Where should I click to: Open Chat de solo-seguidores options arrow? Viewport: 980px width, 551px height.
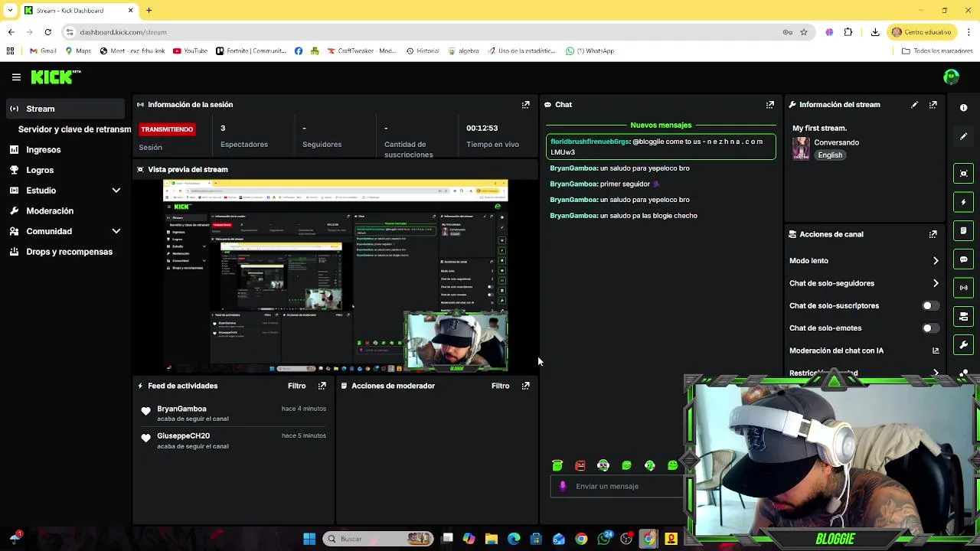coord(936,283)
